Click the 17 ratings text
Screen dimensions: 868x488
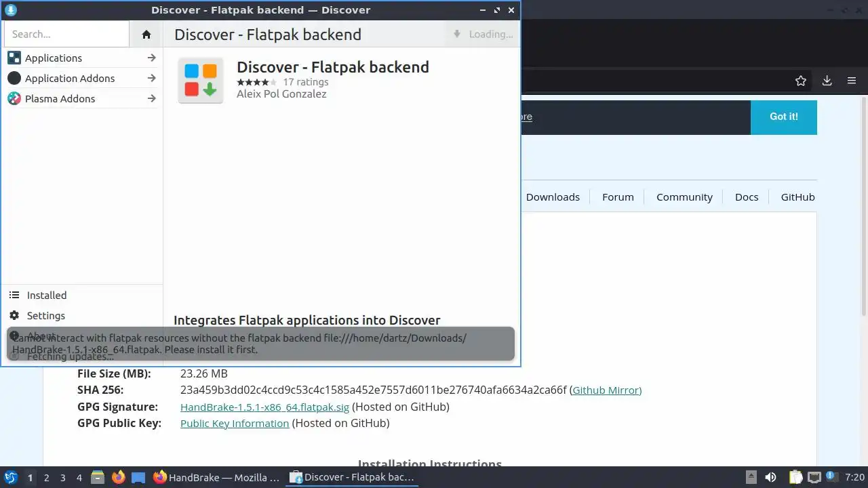tap(305, 82)
